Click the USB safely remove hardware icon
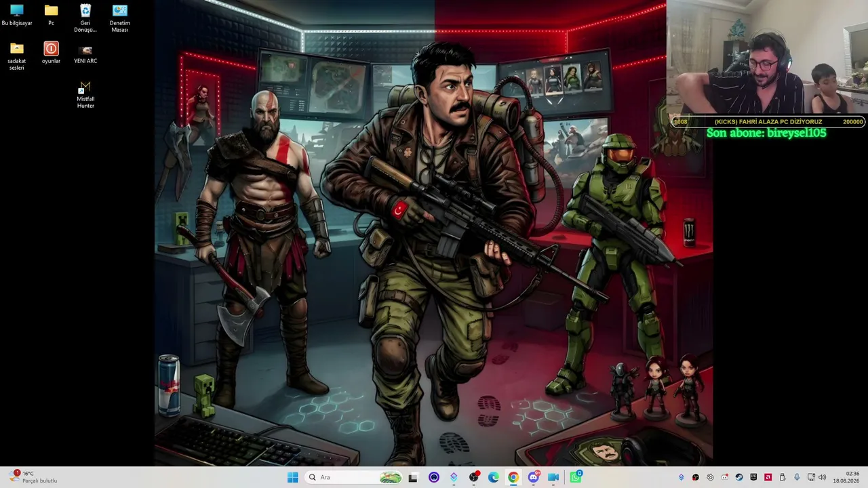 click(x=783, y=477)
